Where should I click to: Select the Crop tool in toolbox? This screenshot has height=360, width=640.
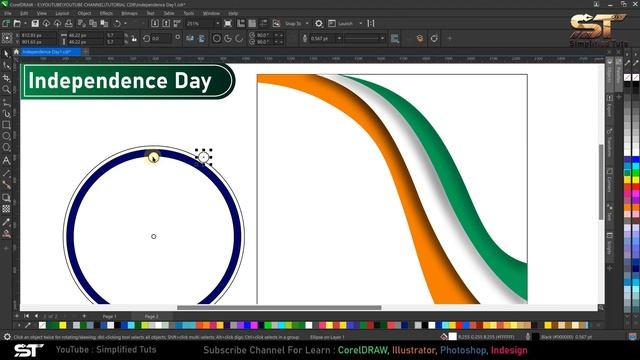(6, 78)
